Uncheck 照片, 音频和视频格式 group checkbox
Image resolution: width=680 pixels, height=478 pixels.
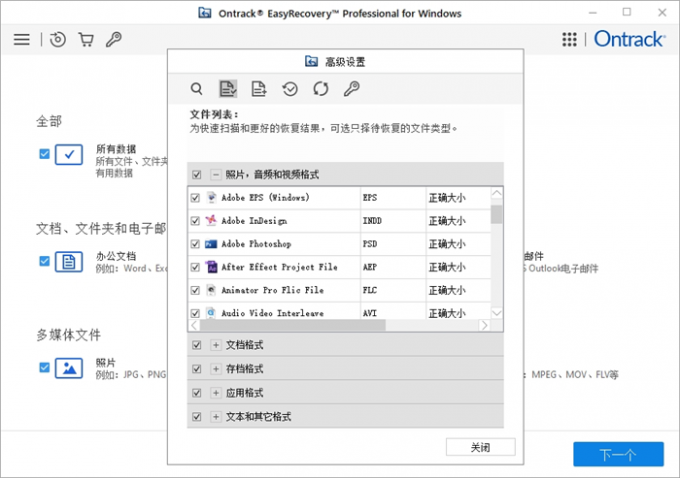(x=196, y=175)
